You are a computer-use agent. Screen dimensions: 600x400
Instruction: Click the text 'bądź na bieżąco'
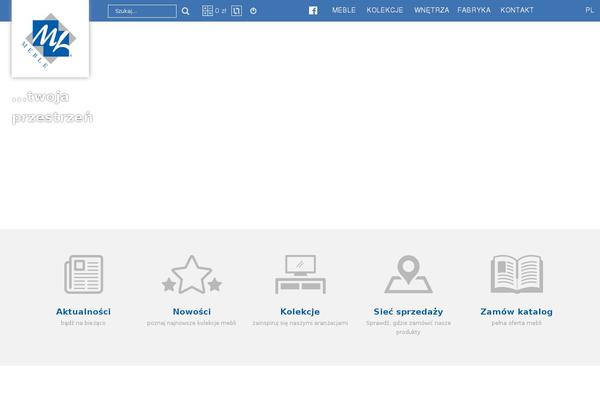point(83,323)
